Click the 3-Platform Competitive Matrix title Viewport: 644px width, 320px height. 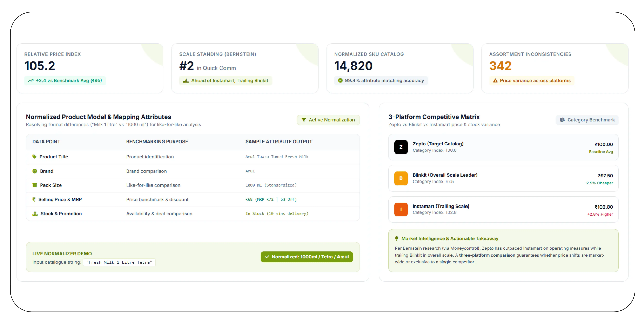(x=434, y=117)
